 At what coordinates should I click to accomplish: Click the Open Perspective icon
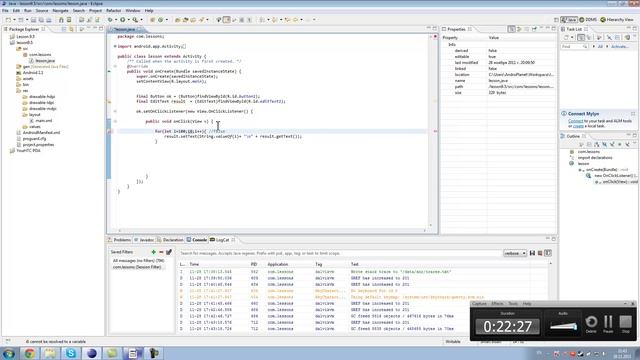(x=556, y=20)
